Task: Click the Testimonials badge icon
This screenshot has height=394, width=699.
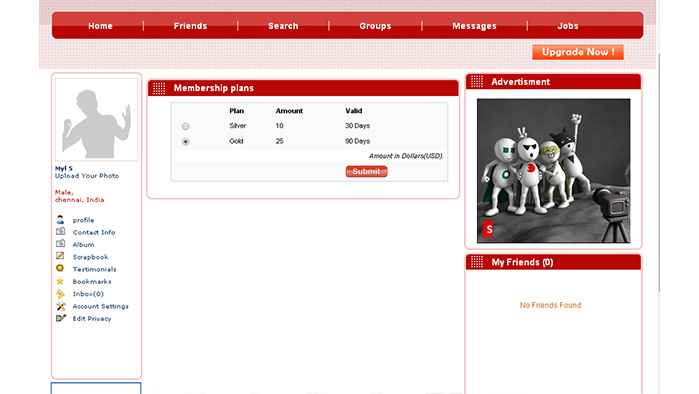Action: 60,268
